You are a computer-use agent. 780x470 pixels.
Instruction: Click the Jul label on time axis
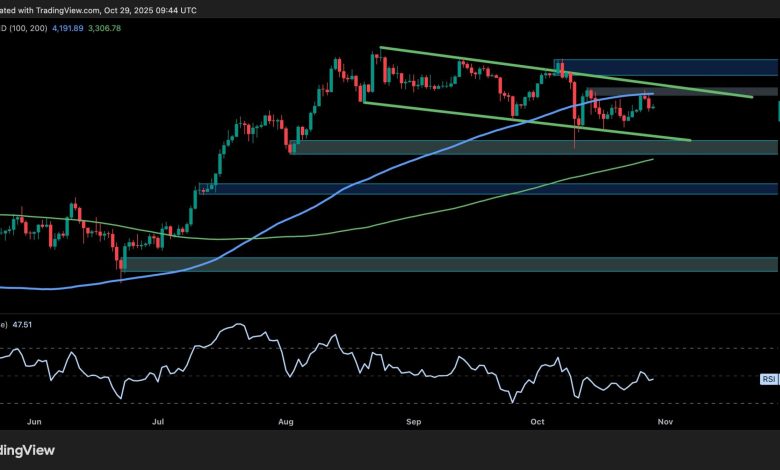pyautogui.click(x=158, y=422)
